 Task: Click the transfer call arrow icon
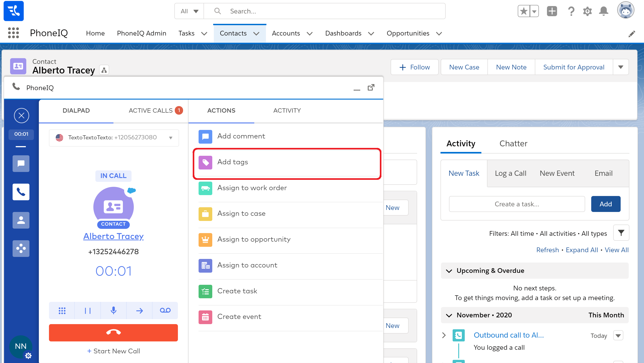(x=139, y=310)
